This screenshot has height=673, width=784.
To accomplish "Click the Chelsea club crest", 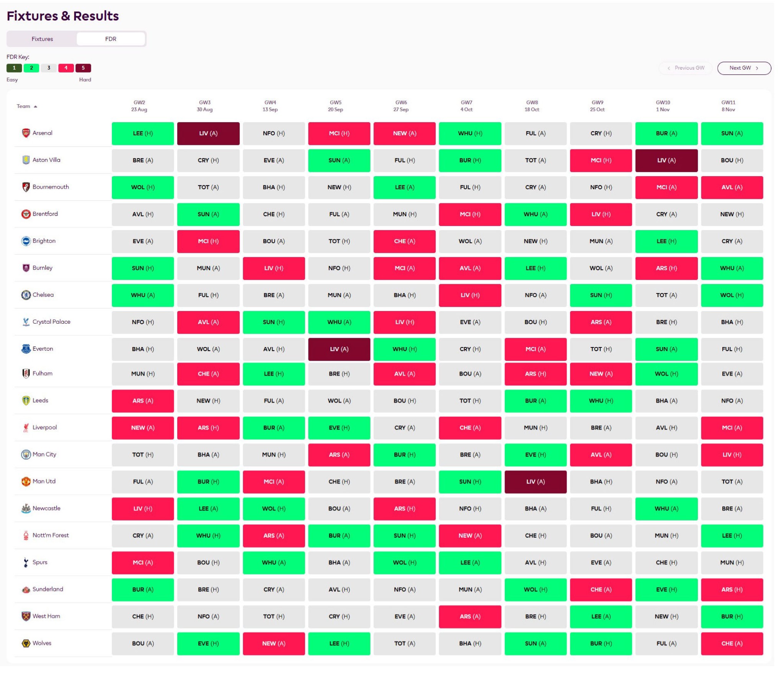I will [26, 295].
